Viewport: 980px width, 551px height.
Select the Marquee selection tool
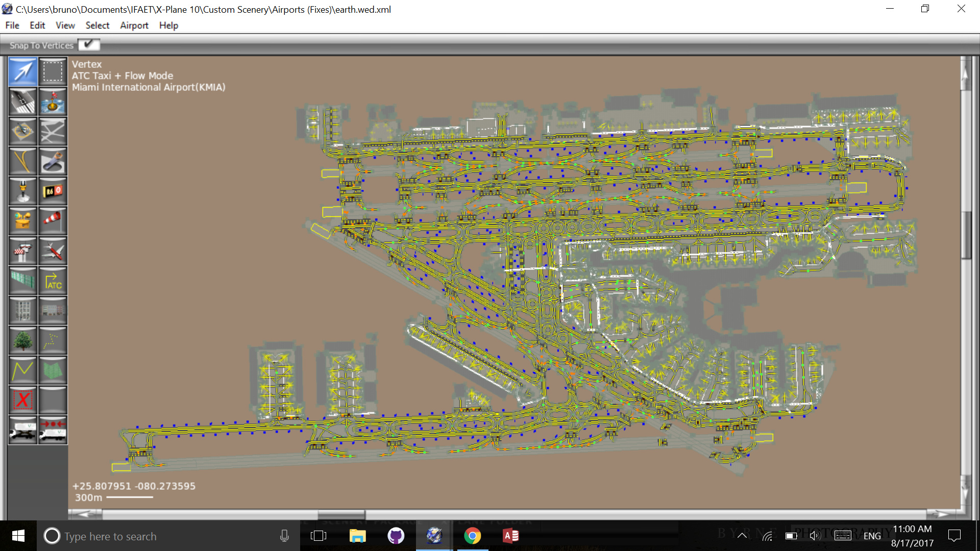pos(53,71)
